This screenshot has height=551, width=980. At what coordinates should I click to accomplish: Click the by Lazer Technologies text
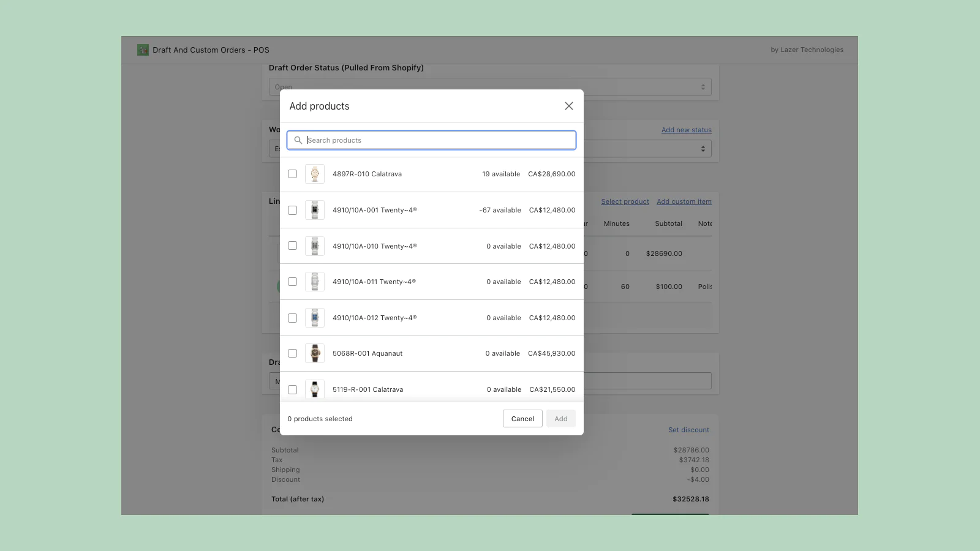pyautogui.click(x=807, y=50)
